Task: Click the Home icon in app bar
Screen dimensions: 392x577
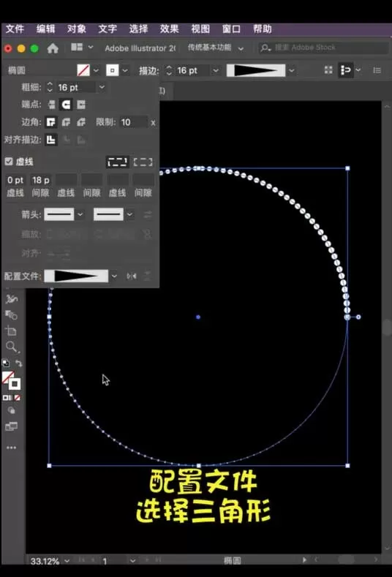Action: 53,48
